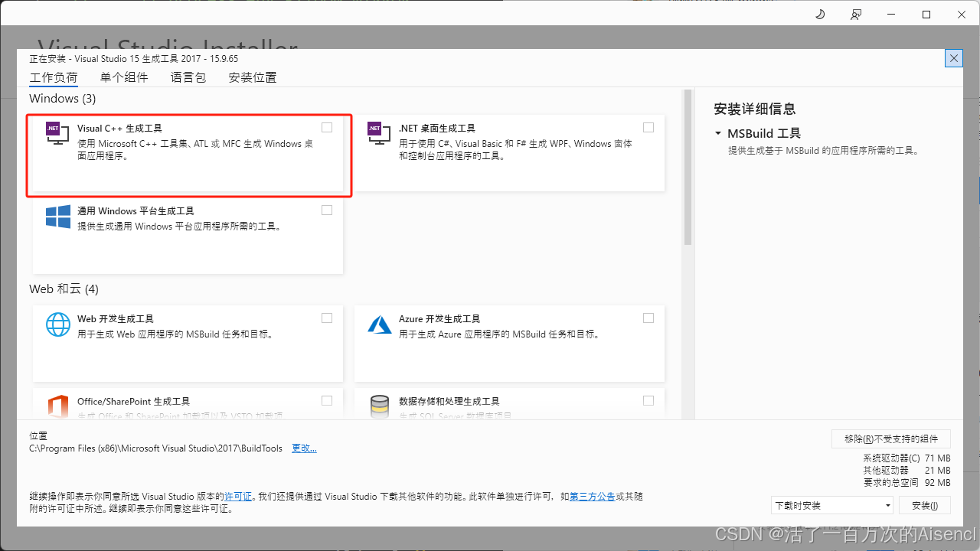Check the 数据存储和处理生成工具 checkbox

click(x=648, y=400)
